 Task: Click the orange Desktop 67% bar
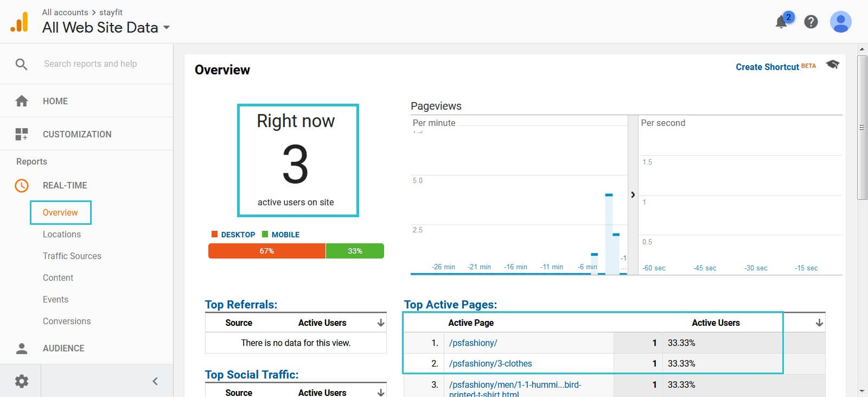tap(266, 251)
